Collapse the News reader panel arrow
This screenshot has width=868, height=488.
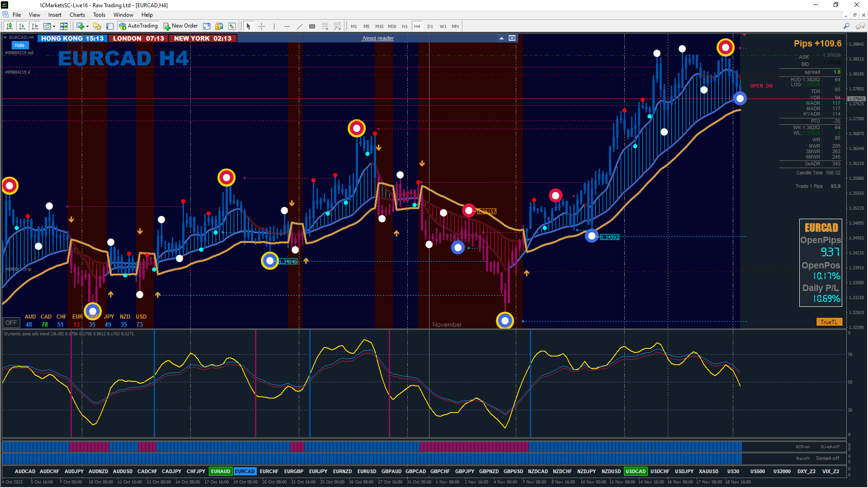(501, 38)
